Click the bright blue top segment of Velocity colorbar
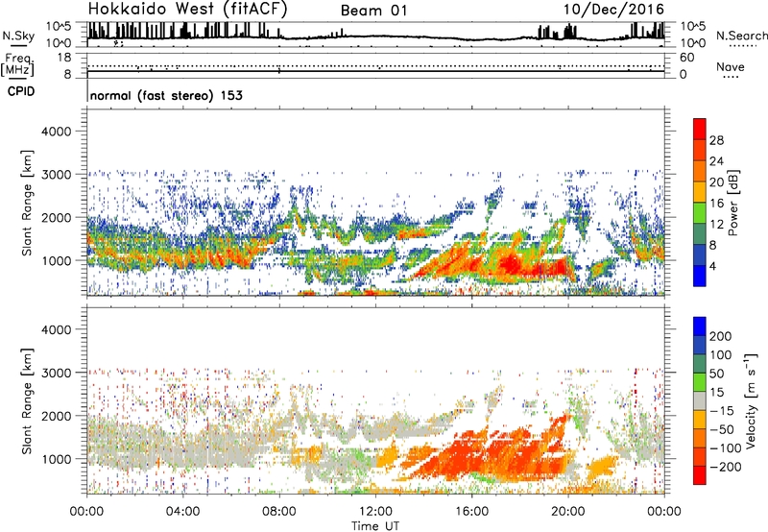The width and height of the screenshot is (768, 532). tap(700, 326)
